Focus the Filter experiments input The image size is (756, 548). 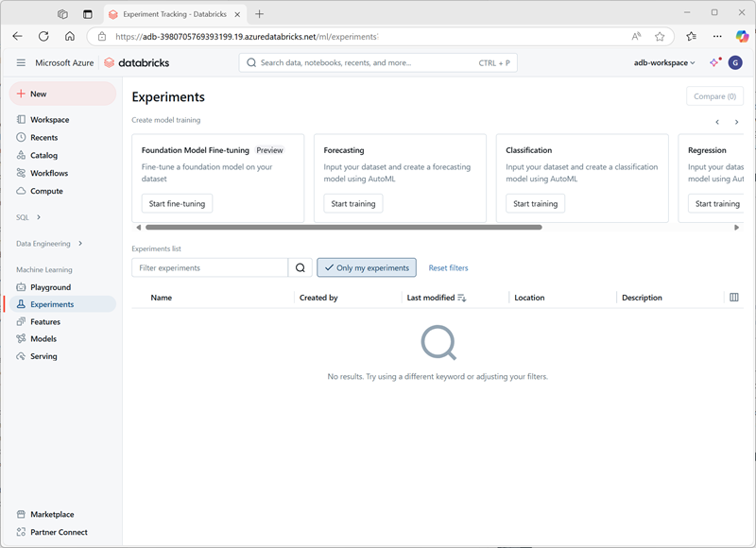210,268
